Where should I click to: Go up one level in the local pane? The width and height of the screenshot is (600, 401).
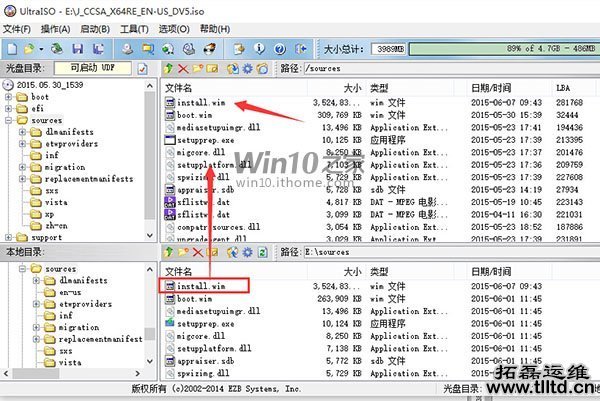tap(168, 252)
